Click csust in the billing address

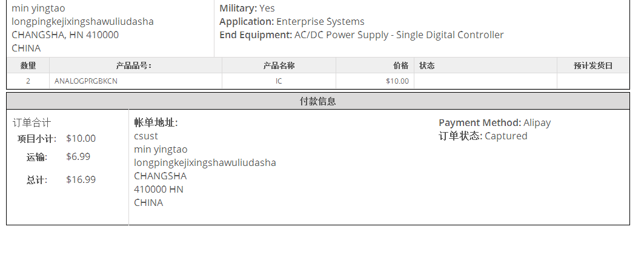146,136
